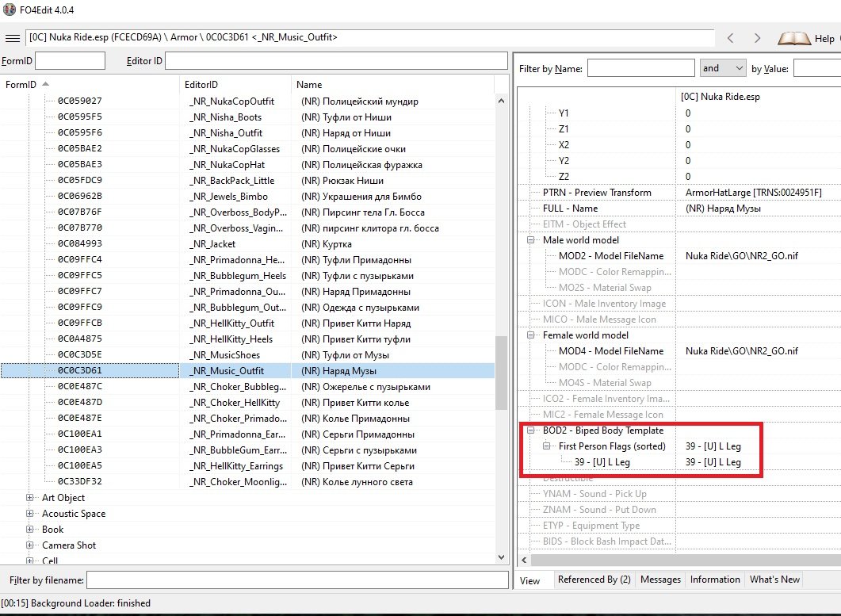
Task: Open the Messages tab
Action: coord(660,580)
